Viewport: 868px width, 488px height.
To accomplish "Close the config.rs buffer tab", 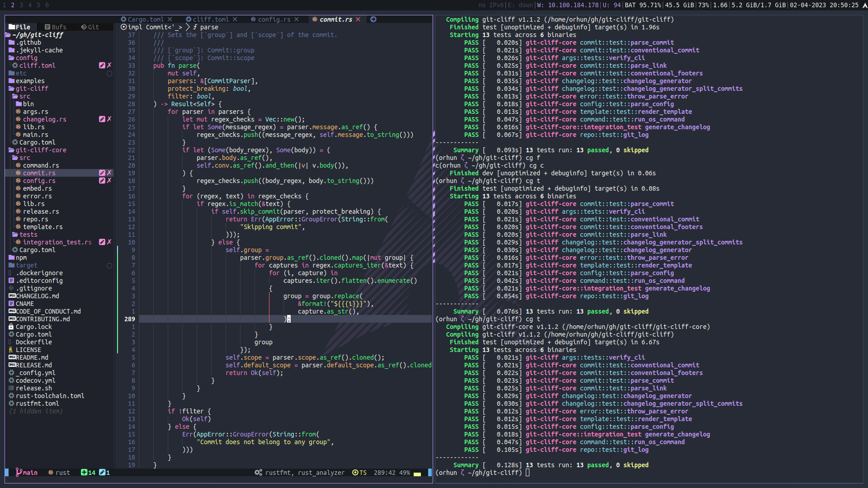I will (x=297, y=19).
